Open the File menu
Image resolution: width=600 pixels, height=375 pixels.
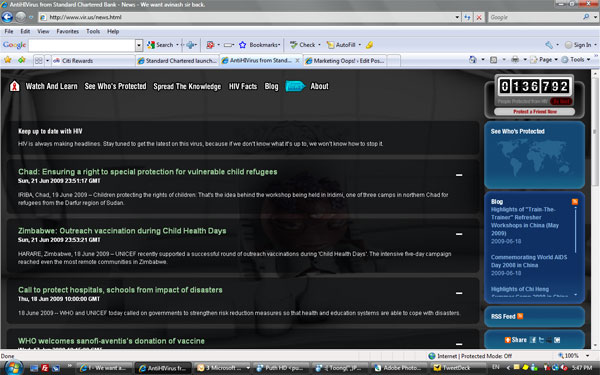9,31
